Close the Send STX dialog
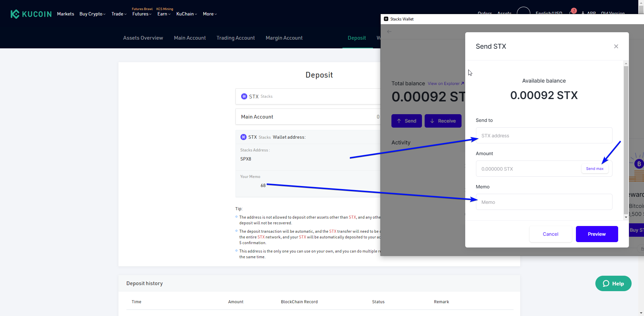Screen dimensions: 644x316 pos(616,46)
